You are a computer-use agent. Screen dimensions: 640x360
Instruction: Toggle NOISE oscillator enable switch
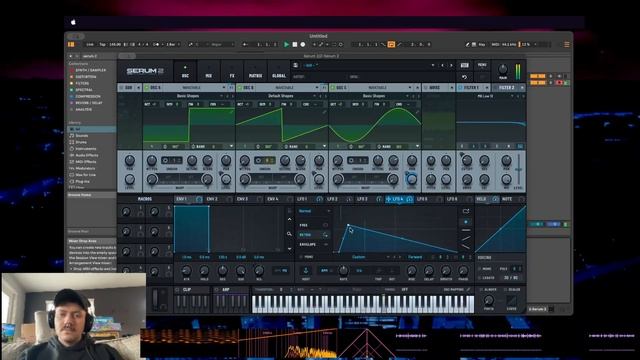(x=426, y=88)
